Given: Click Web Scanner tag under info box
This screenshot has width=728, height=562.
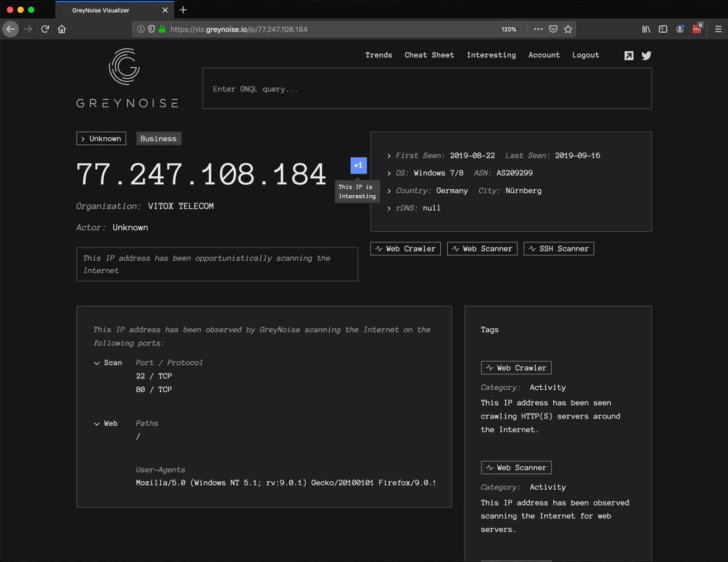Looking at the screenshot, I should click(482, 249).
